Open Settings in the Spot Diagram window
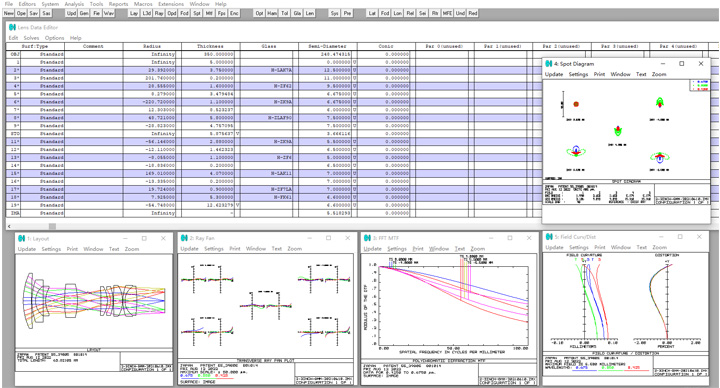 578,74
